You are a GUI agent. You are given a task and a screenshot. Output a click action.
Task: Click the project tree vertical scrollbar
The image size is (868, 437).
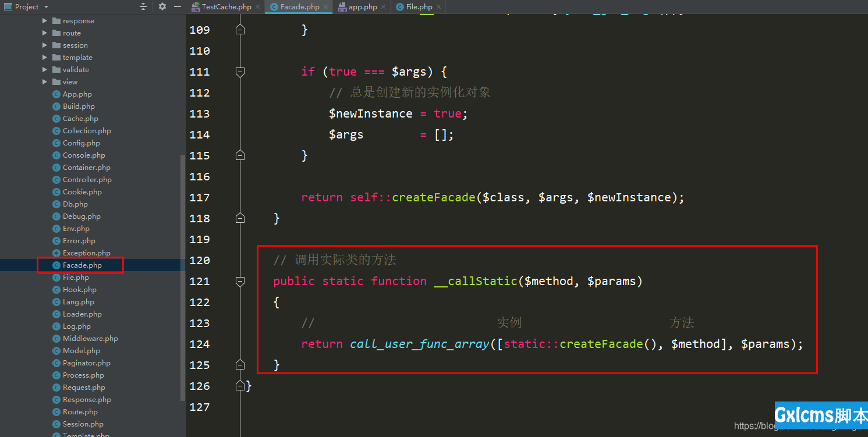183,278
